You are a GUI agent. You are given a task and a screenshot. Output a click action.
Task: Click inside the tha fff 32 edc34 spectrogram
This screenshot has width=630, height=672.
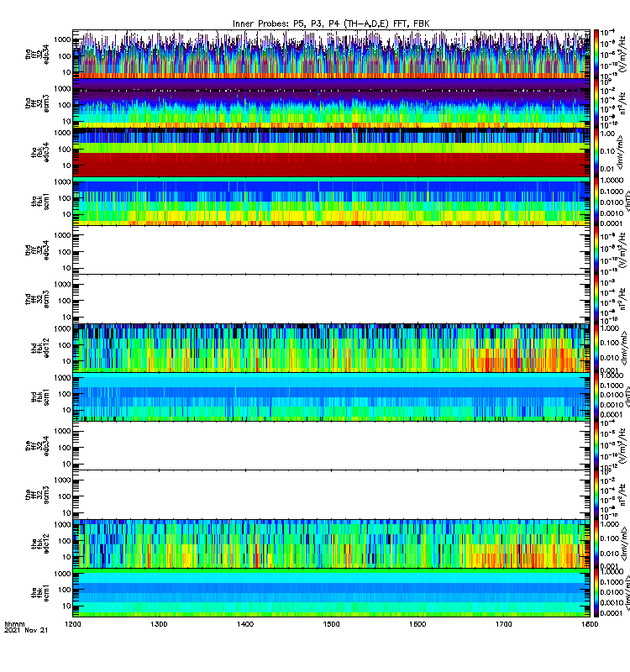click(331, 54)
